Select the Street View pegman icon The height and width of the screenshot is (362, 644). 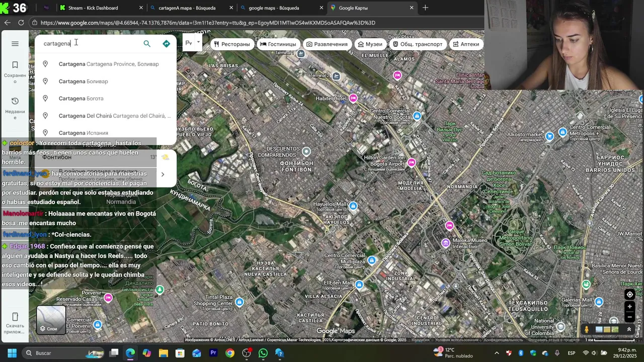pos(587,330)
